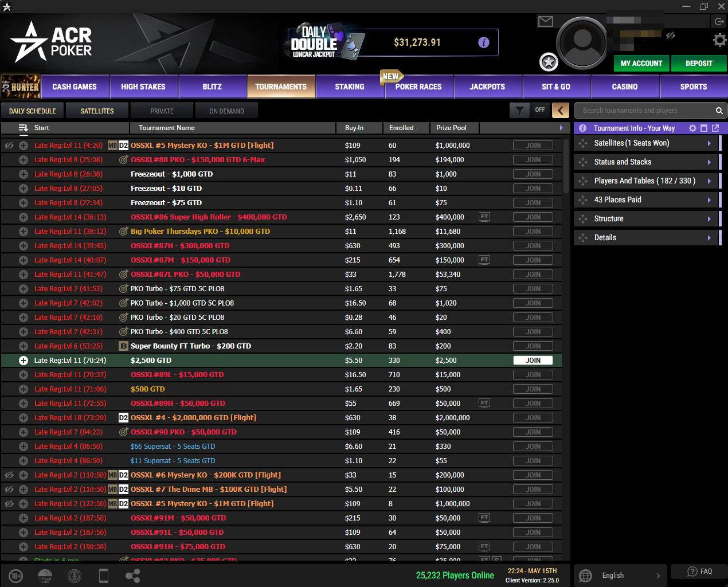Open the Jackpots tab
728x587 pixels.
(x=487, y=87)
